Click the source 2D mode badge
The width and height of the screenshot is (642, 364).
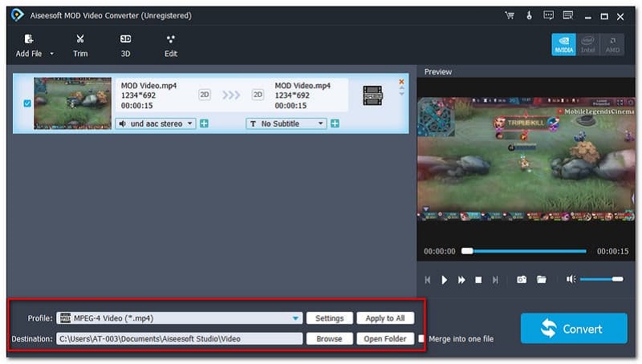tap(205, 95)
